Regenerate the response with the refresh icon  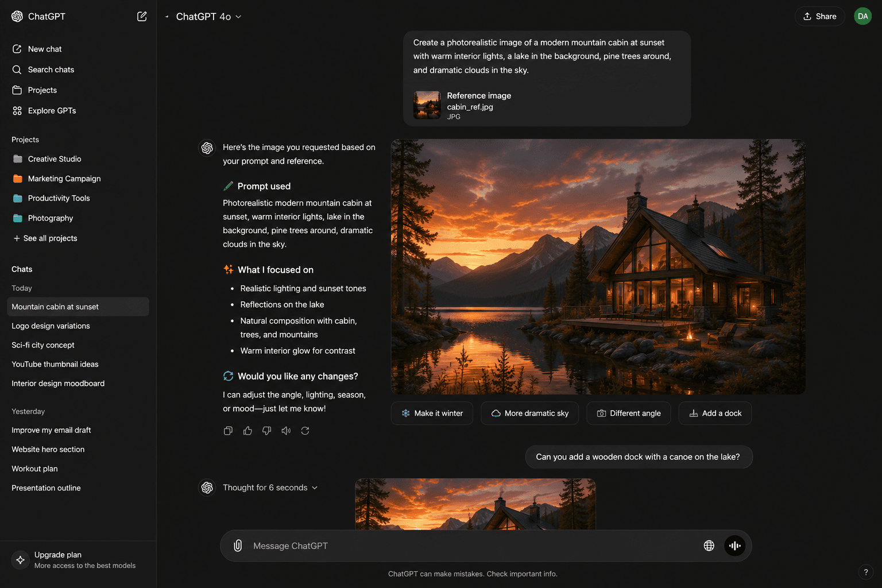pyautogui.click(x=305, y=431)
